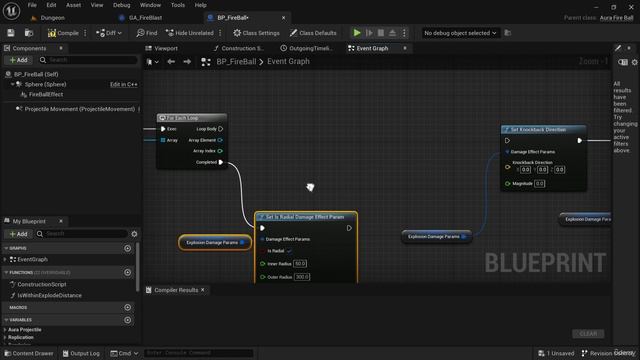Navigate back in graph history
Image resolution: width=640 pixels, height=360 pixels.
tap(171, 62)
